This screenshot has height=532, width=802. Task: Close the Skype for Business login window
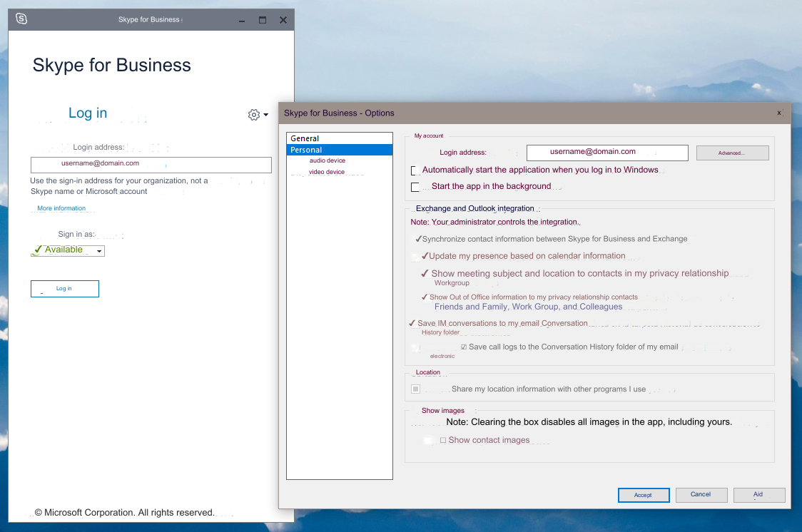click(283, 20)
